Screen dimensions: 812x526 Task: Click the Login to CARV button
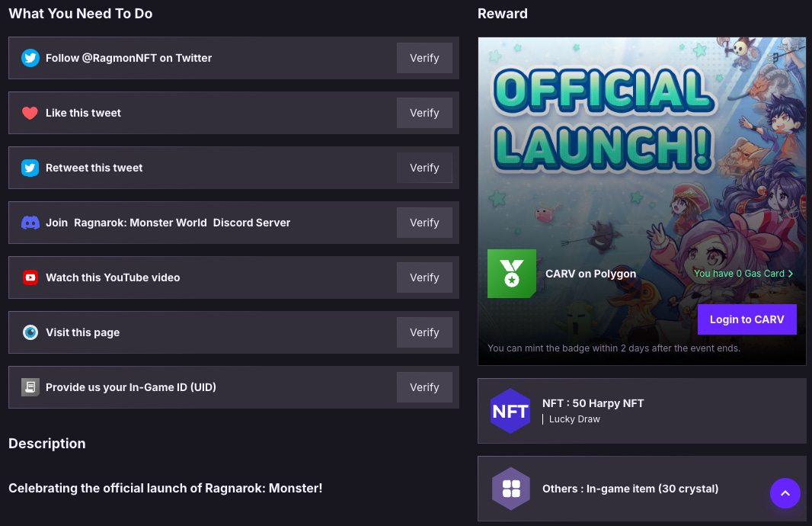[x=746, y=319]
